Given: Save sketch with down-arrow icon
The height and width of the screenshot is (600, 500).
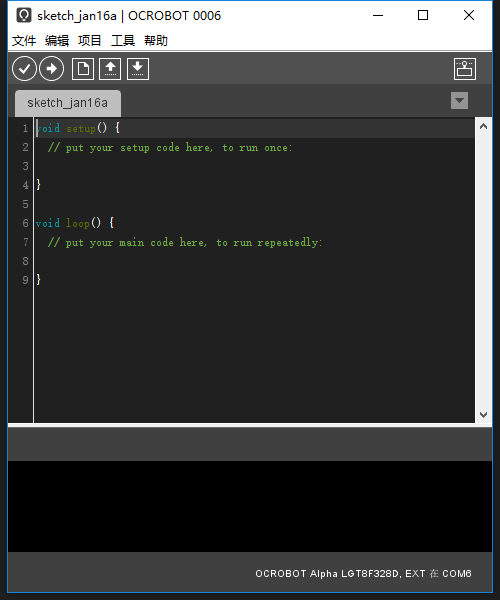Looking at the screenshot, I should (x=138, y=69).
